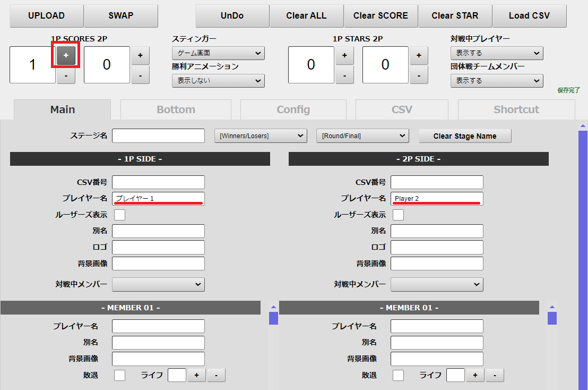
Task: Decrease 2P Member 01 ライフ with minus
Action: [495, 375]
